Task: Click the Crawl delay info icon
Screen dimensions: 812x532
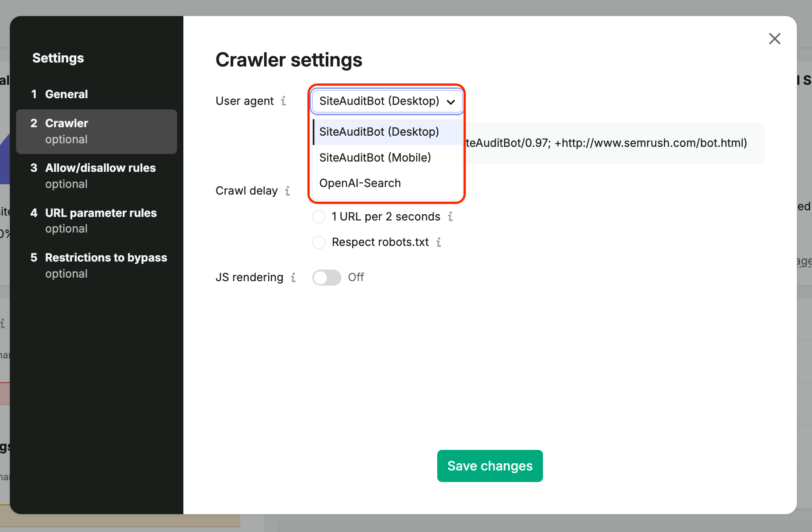Action: tap(287, 191)
